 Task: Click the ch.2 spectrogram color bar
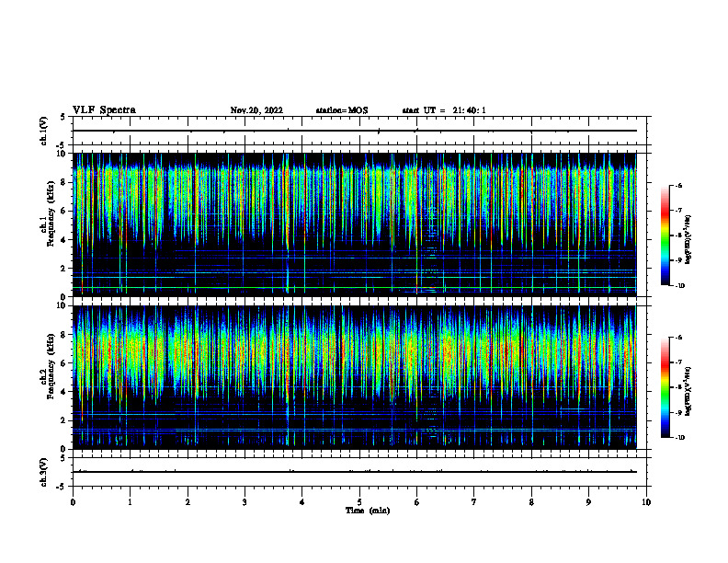tap(665, 387)
